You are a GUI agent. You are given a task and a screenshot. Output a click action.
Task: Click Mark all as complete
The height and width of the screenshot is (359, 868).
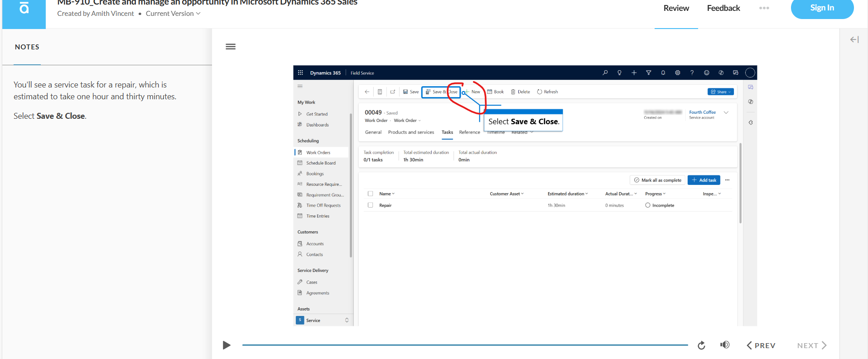tap(657, 180)
